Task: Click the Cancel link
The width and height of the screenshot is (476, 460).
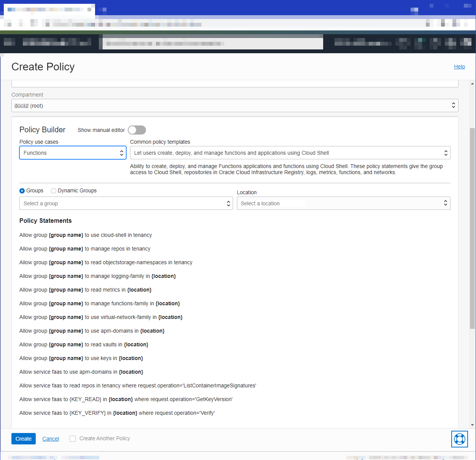Action: tap(51, 438)
